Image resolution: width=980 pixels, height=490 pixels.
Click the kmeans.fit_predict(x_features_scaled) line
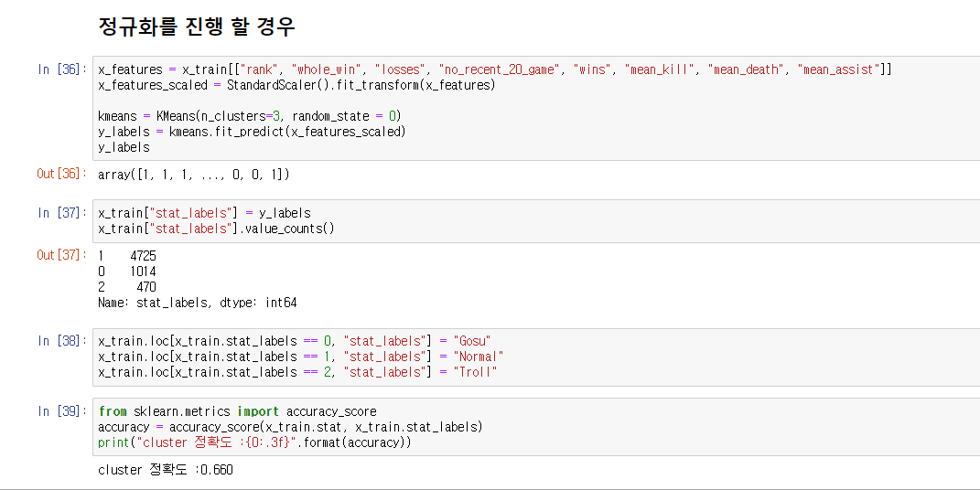[x=252, y=132]
